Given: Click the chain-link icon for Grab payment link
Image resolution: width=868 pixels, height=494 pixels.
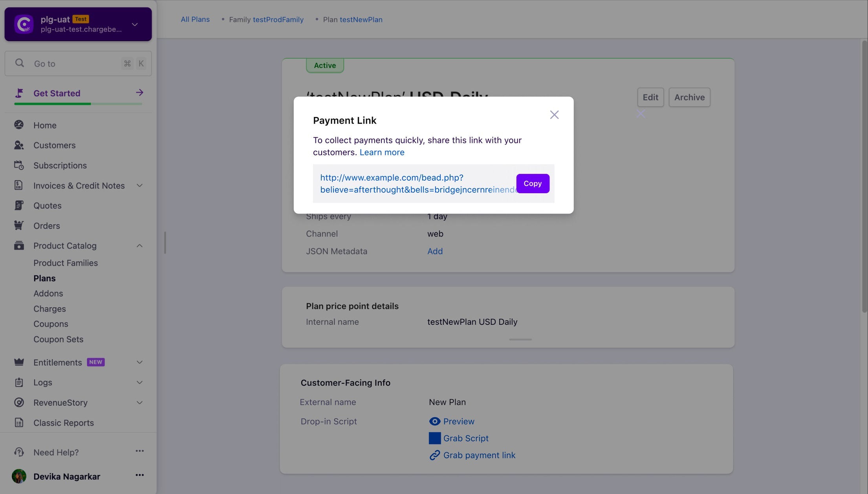Looking at the screenshot, I should (434, 455).
